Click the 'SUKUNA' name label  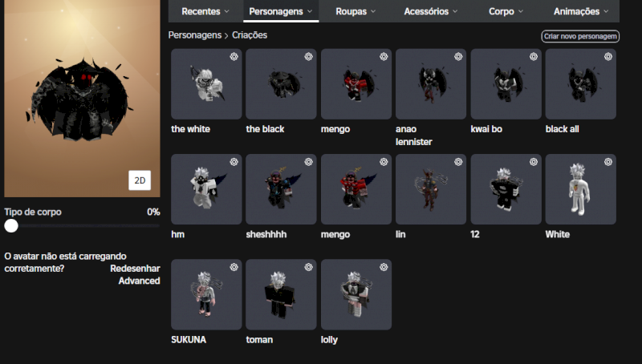coord(189,340)
